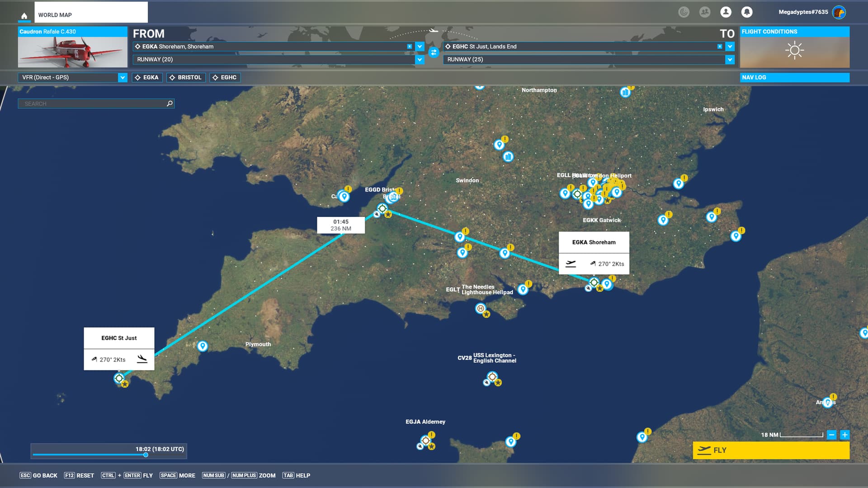This screenshot has height=488, width=868.
Task: Clear the EGHC arrival airport
Action: pos(720,47)
